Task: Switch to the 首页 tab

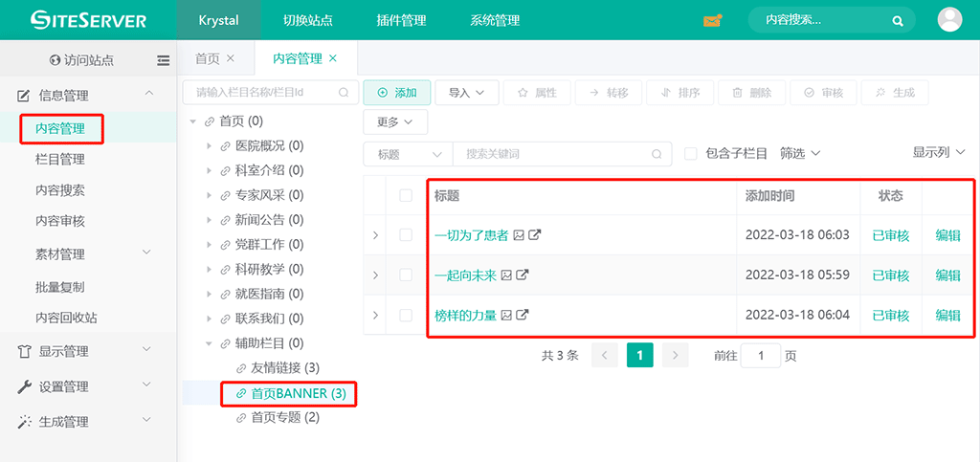Action: click(x=207, y=58)
